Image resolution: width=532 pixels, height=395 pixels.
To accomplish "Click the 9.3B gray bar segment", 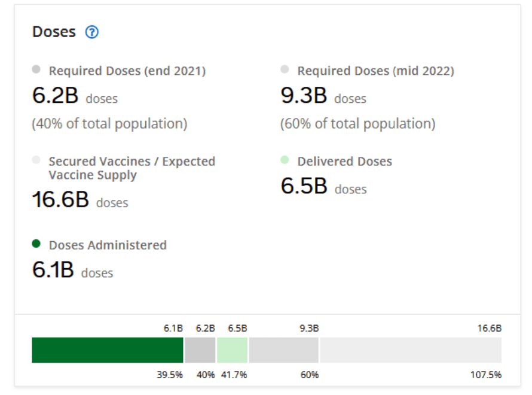I will [x=284, y=350].
